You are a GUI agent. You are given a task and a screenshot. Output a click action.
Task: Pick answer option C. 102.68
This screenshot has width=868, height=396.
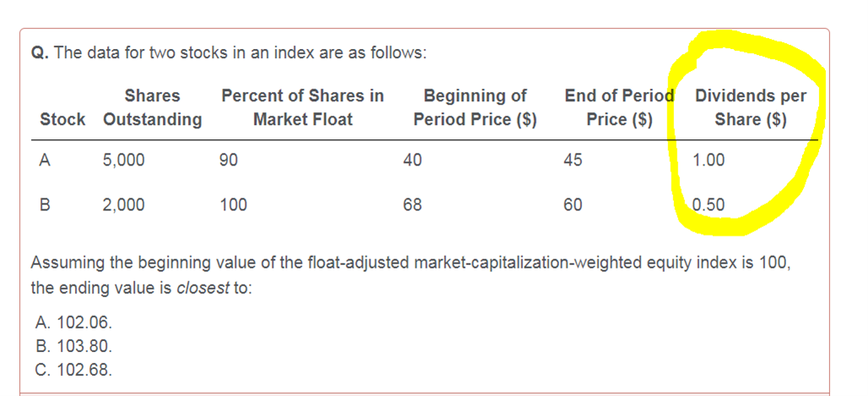point(73,370)
